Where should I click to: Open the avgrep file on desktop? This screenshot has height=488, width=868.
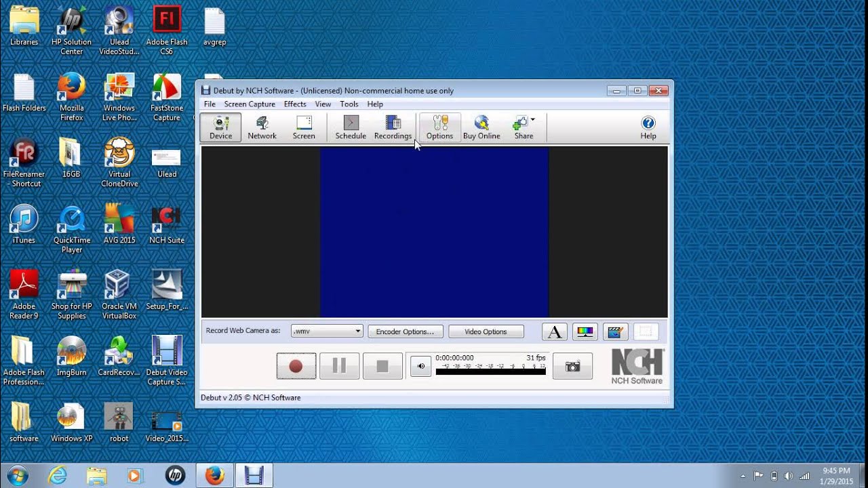(214, 27)
